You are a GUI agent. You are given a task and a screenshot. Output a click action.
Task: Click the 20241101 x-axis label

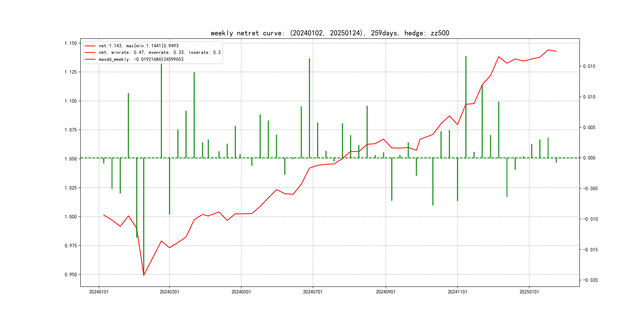click(457, 292)
